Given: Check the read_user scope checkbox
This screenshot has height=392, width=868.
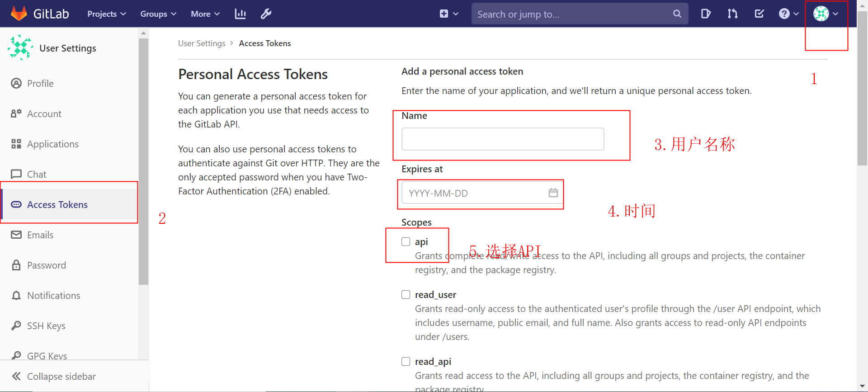Looking at the screenshot, I should point(406,295).
